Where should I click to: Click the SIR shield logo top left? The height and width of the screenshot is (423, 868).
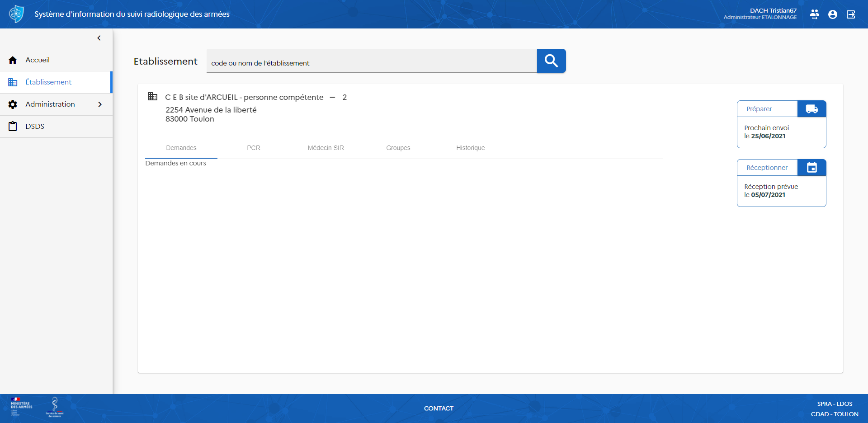(16, 14)
